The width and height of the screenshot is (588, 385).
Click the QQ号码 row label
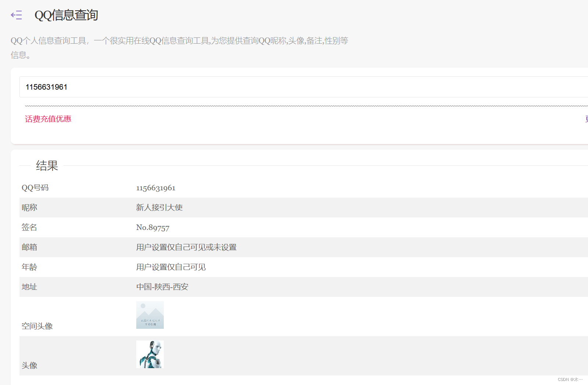pyautogui.click(x=35, y=188)
